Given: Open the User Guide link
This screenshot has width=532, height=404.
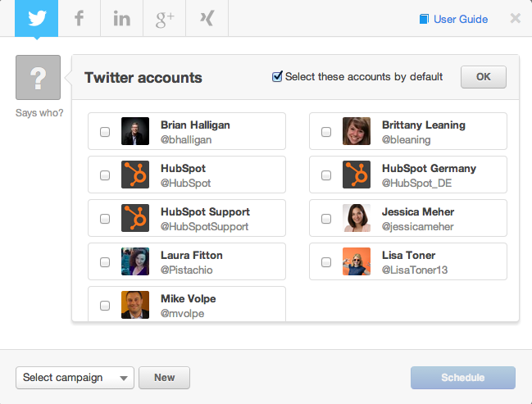Looking at the screenshot, I should 460,19.
